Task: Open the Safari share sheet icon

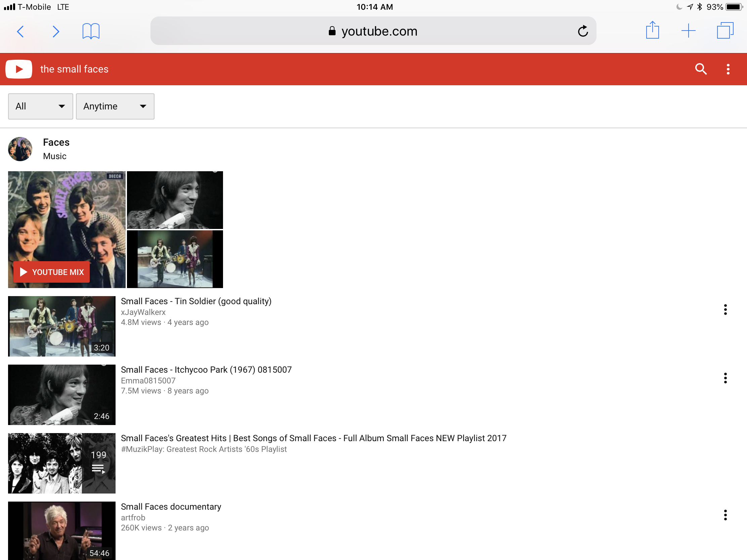Action: pos(652,30)
